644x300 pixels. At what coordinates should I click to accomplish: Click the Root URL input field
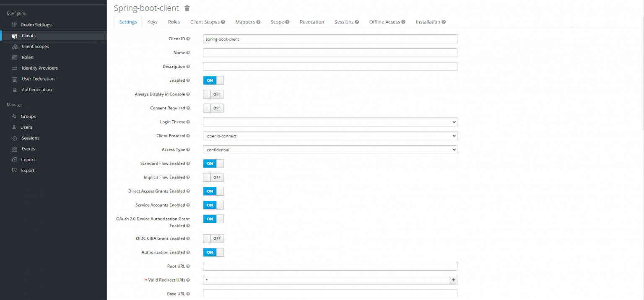coord(330,266)
